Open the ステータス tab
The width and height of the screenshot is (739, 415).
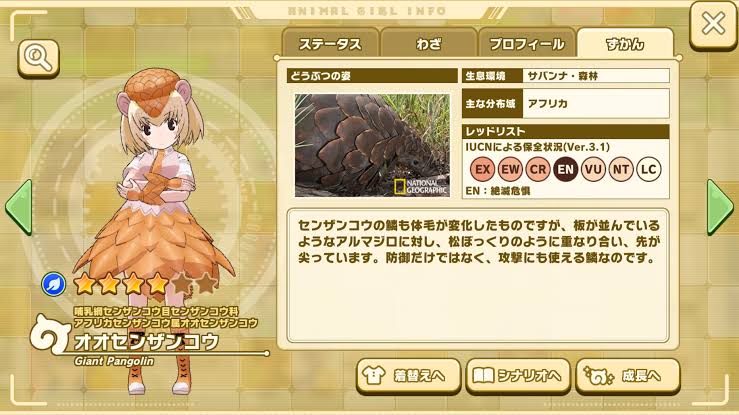pos(330,43)
